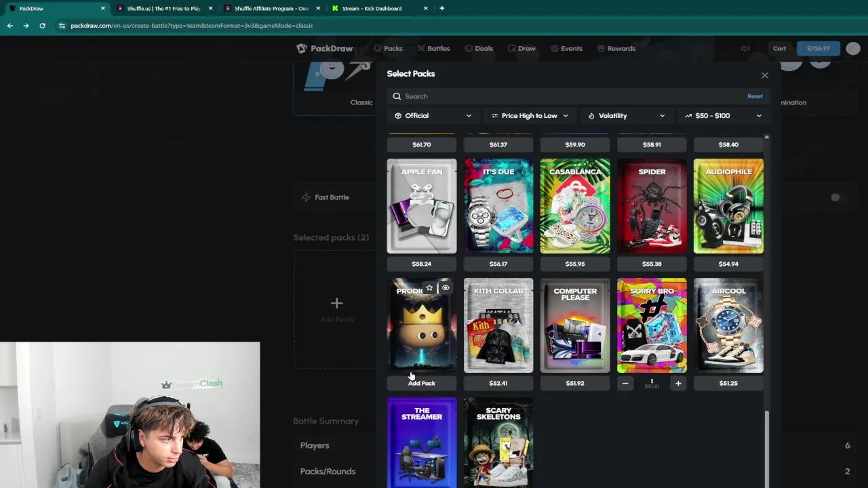Close the Select Packs dialog
The width and height of the screenshot is (868, 488).
[765, 75]
